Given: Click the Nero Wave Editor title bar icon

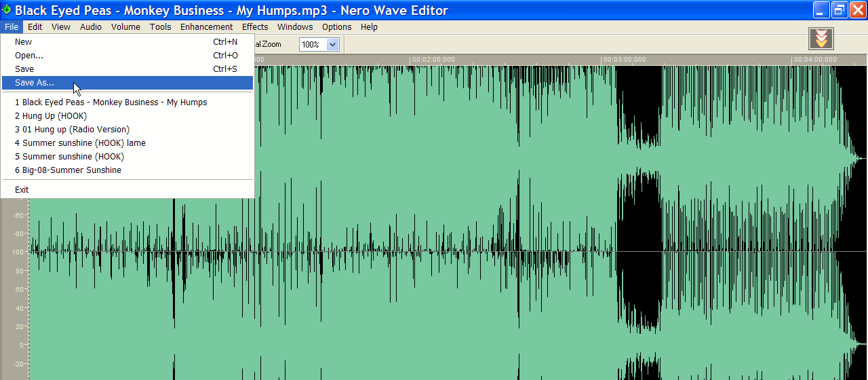Looking at the screenshot, I should tap(7, 9).
